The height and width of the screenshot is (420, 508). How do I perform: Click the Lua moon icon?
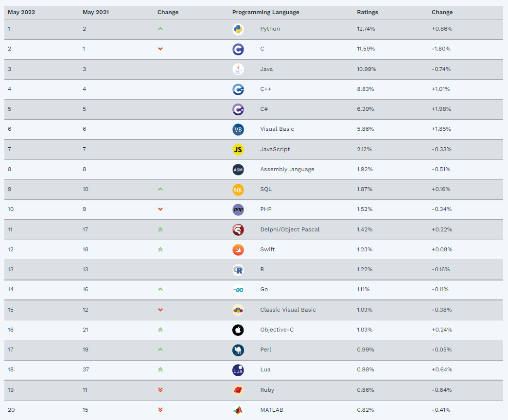[238, 370]
